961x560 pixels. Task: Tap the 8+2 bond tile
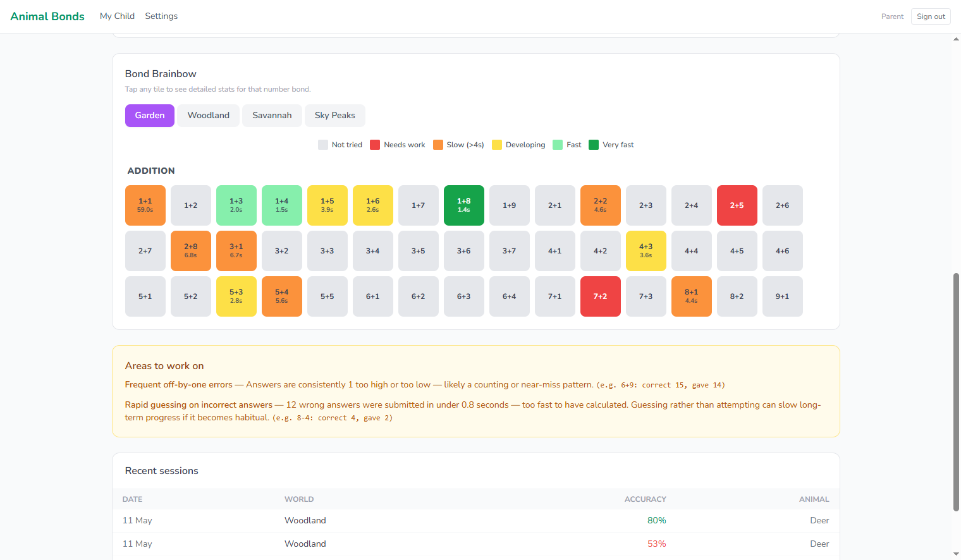(x=737, y=296)
